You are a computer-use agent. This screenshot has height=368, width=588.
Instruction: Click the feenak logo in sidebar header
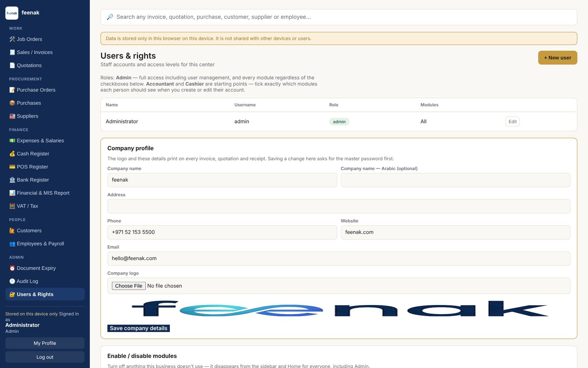tap(12, 13)
